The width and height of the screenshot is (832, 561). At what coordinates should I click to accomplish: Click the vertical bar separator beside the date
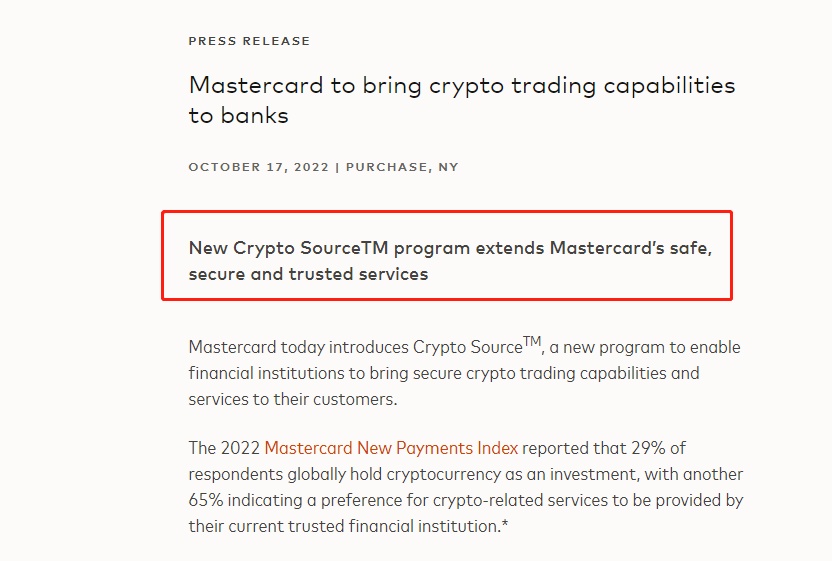337,167
